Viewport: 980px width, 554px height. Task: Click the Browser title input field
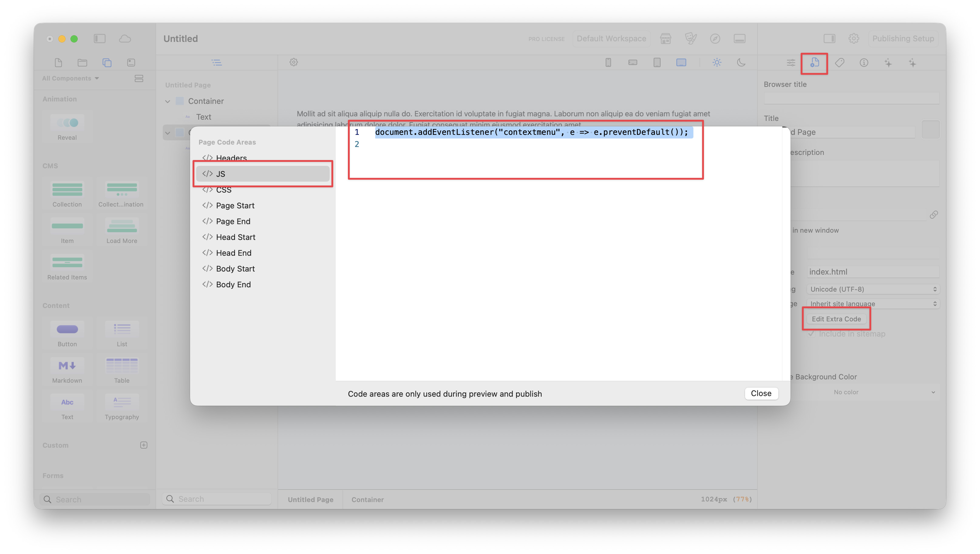tap(851, 98)
